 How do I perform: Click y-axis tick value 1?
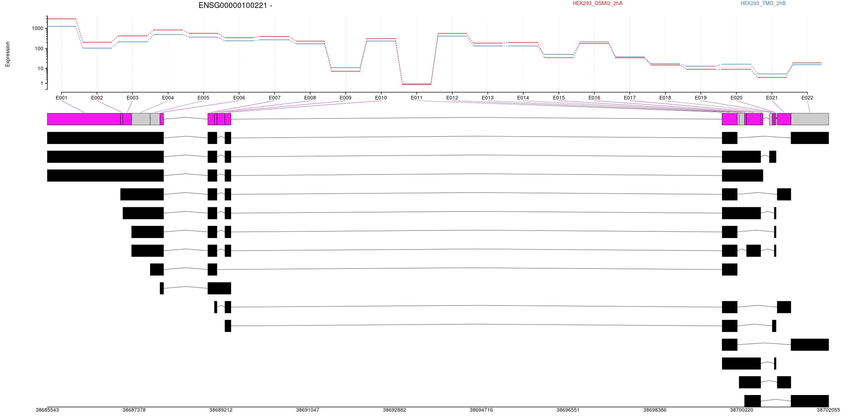coord(42,84)
